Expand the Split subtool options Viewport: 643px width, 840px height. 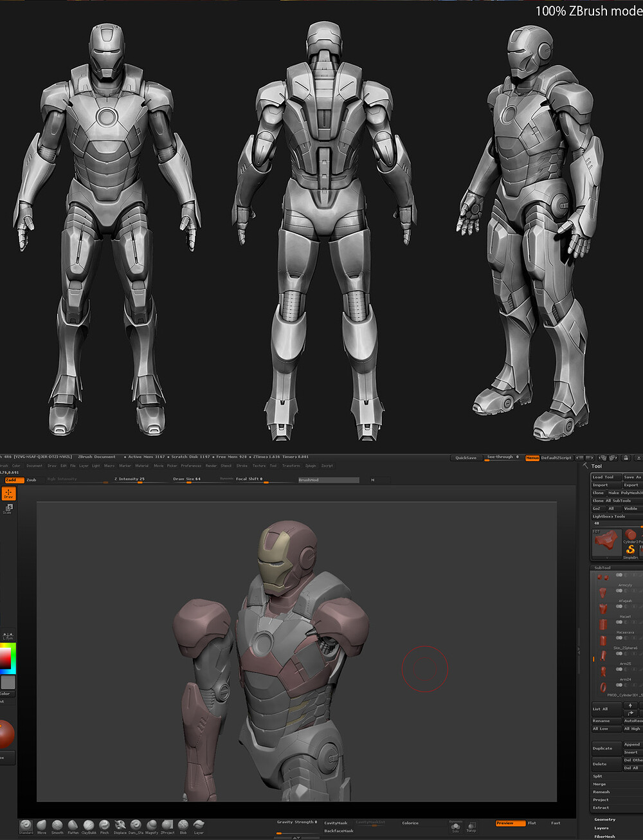click(598, 776)
